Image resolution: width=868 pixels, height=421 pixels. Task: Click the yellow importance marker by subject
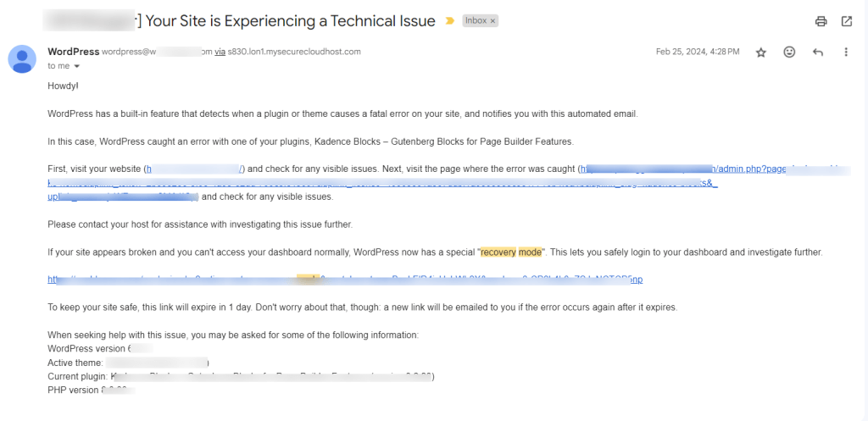coord(450,21)
